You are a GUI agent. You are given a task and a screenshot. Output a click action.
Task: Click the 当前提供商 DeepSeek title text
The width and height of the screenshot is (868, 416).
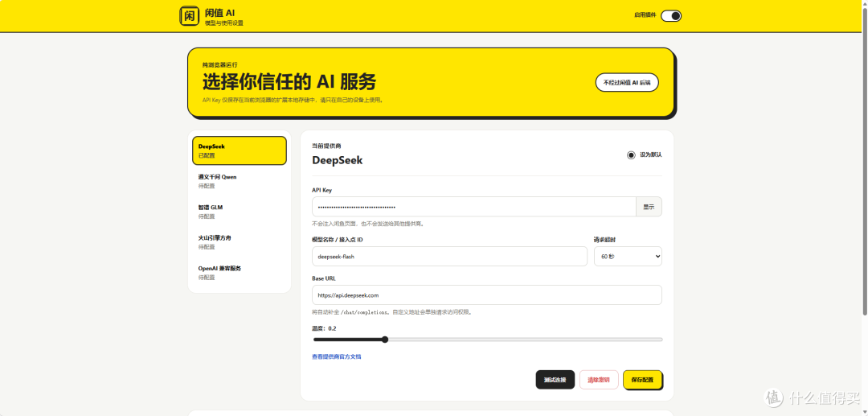coord(337,161)
